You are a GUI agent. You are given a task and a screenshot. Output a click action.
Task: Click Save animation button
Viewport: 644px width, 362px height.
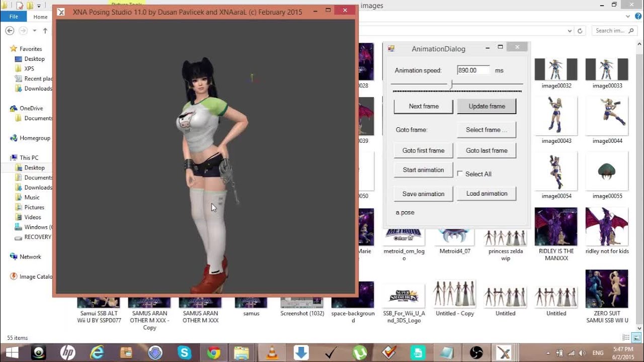coord(424,194)
